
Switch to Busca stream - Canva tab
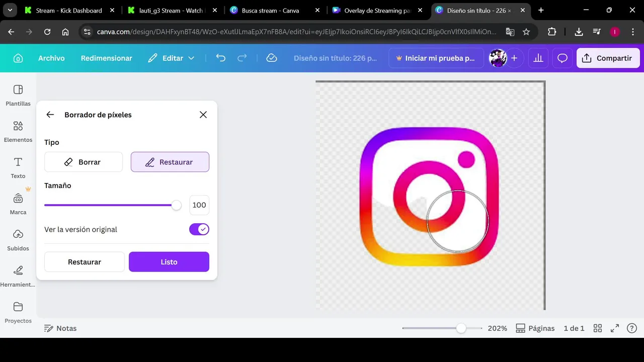pos(275,10)
